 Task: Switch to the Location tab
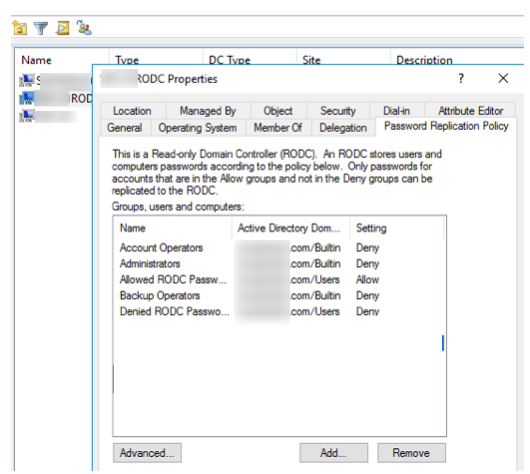click(132, 111)
